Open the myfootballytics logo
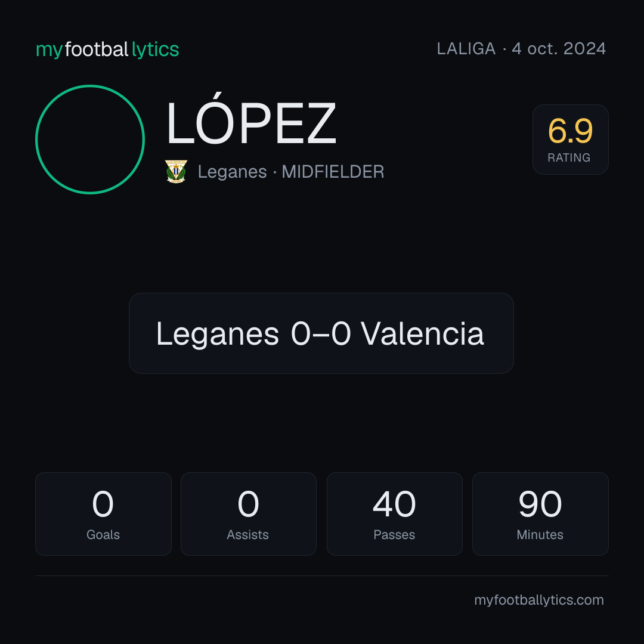 pos(107,49)
